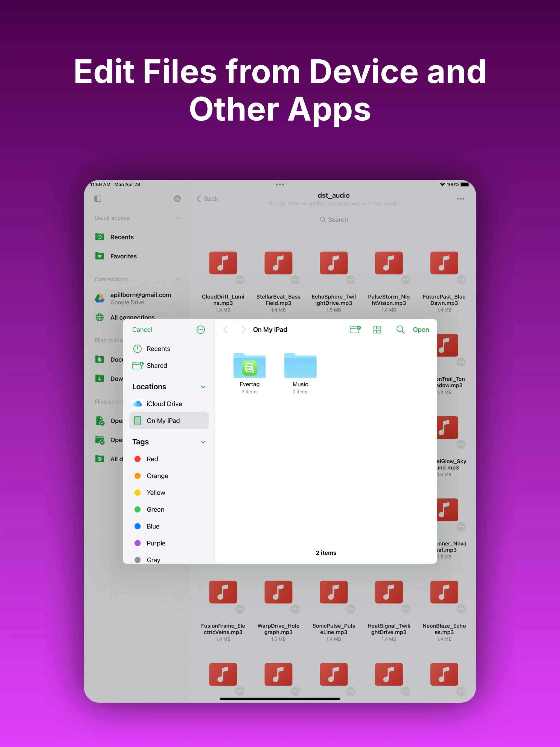Collapse the Locations section
This screenshot has height=747, width=560.
[203, 387]
